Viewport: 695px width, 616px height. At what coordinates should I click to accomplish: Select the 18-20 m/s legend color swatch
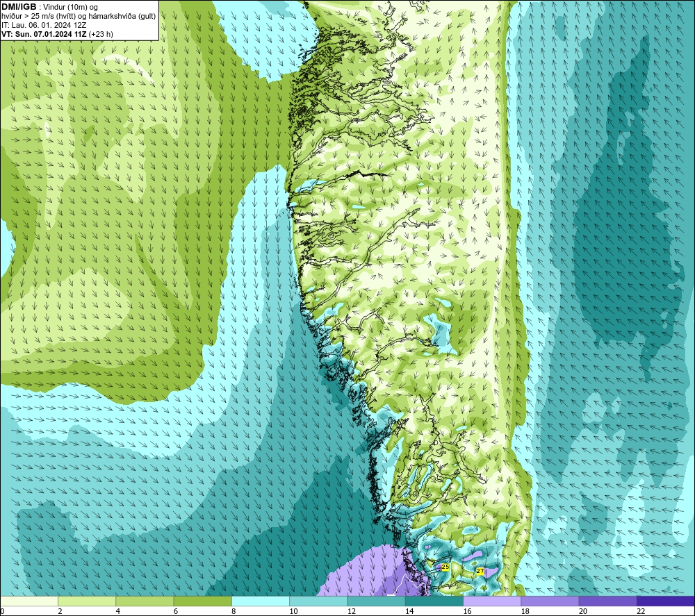550,601
